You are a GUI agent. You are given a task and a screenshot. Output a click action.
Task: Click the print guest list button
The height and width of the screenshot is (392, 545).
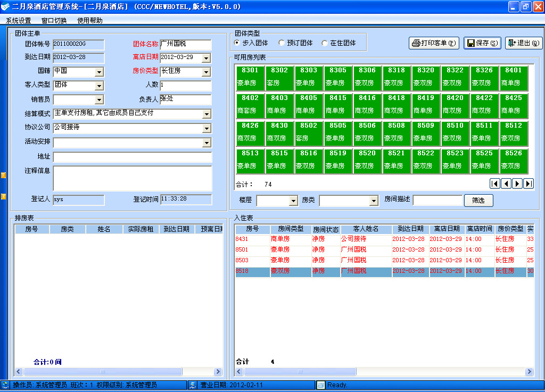[434, 43]
